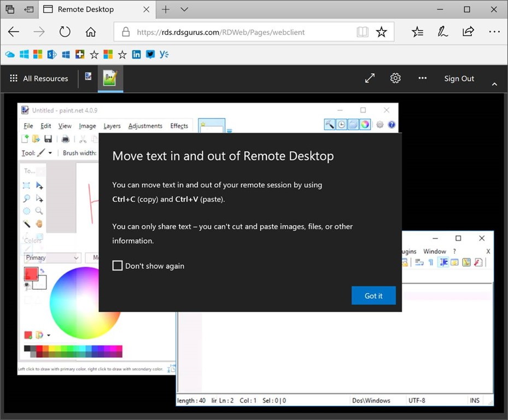Viewport: 508px width, 420px height.
Task: Select the Magic Wand tool
Action: click(x=27, y=224)
